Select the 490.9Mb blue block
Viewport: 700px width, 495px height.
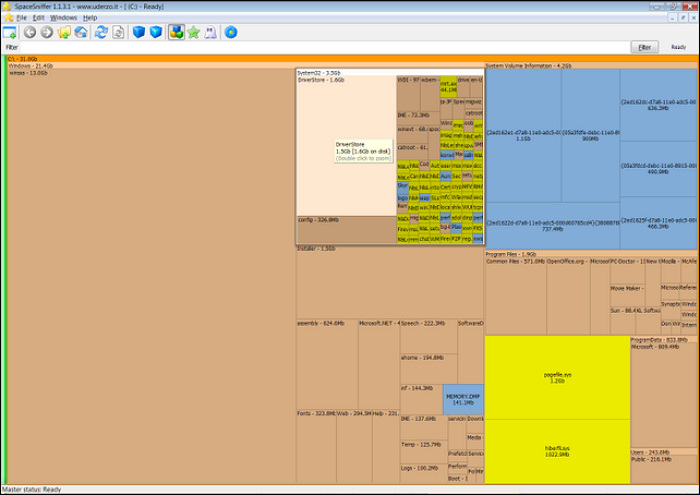point(658,169)
